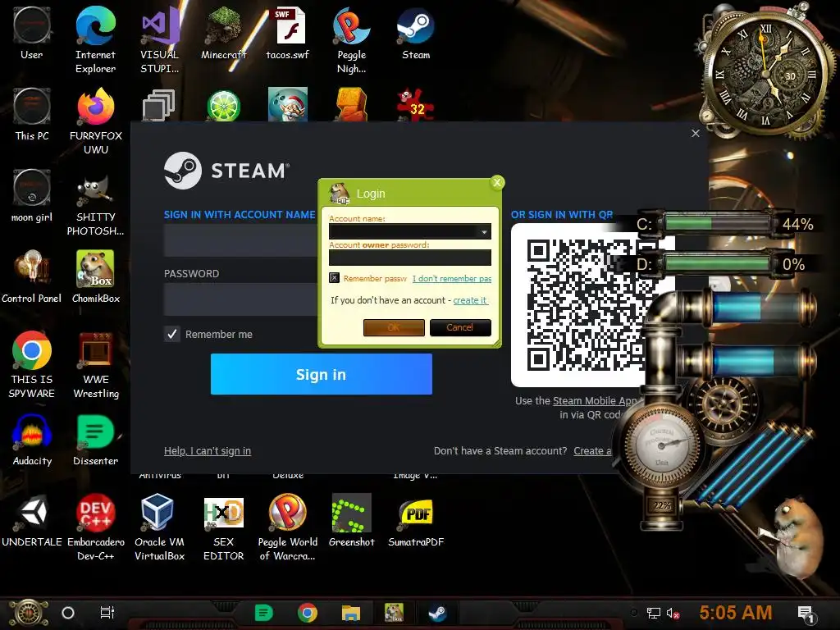
Task: Open the tacos.swf file icon
Action: (x=288, y=34)
